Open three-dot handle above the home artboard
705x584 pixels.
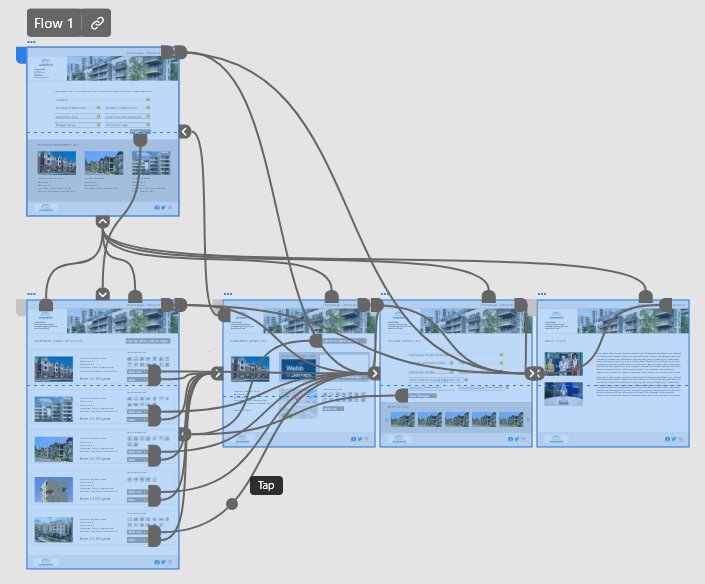coord(32,42)
